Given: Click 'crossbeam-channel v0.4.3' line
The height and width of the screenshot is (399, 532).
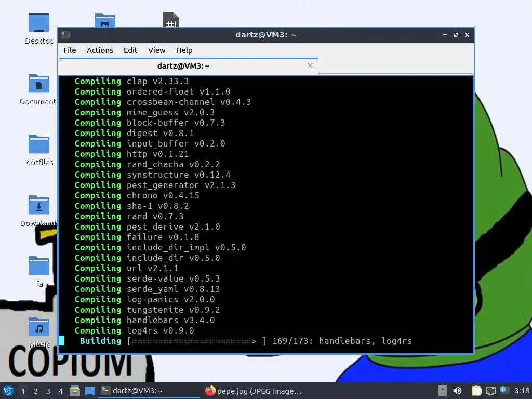Looking at the screenshot, I should pos(189,102).
